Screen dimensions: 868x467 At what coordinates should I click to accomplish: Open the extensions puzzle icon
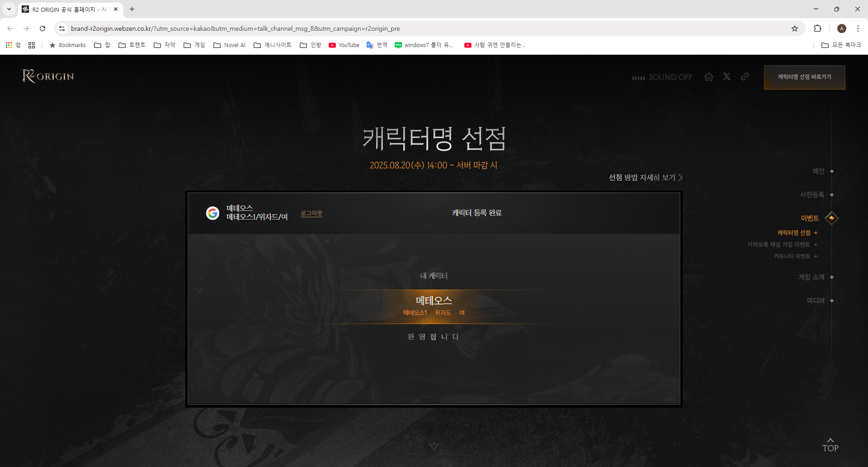click(817, 29)
